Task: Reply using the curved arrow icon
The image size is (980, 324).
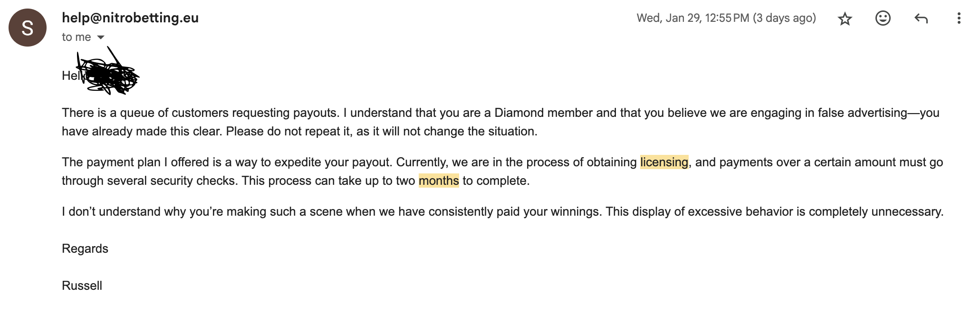Action: pos(921,19)
